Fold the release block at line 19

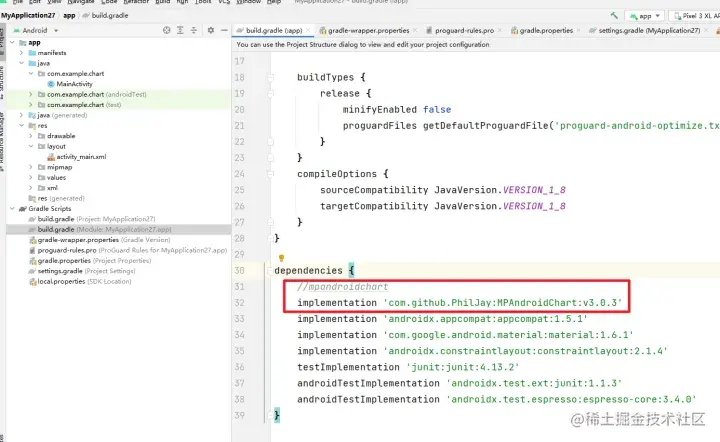tap(270, 94)
